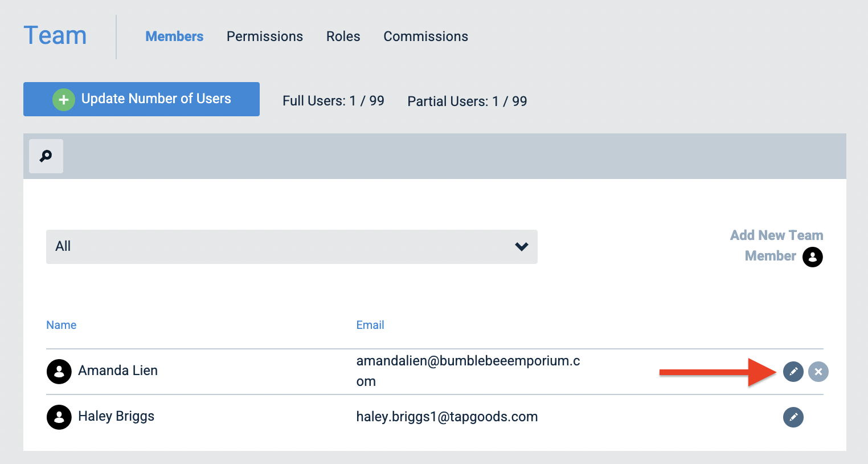
Task: Select the name Amanda Lien
Action: click(118, 371)
